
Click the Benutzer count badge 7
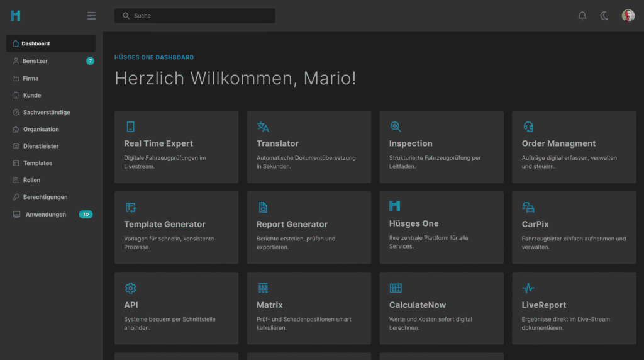[90, 61]
